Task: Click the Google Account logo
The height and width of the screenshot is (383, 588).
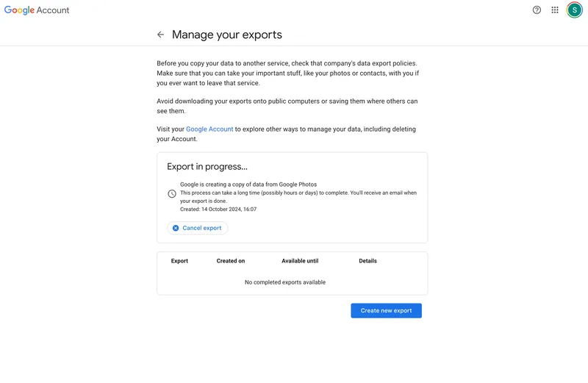Action: pos(37,10)
